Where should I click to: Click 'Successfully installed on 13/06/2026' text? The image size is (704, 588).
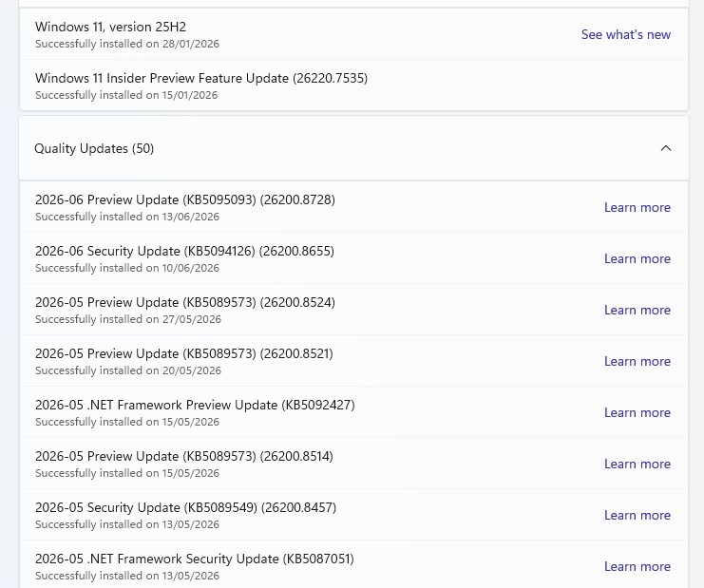(x=127, y=217)
